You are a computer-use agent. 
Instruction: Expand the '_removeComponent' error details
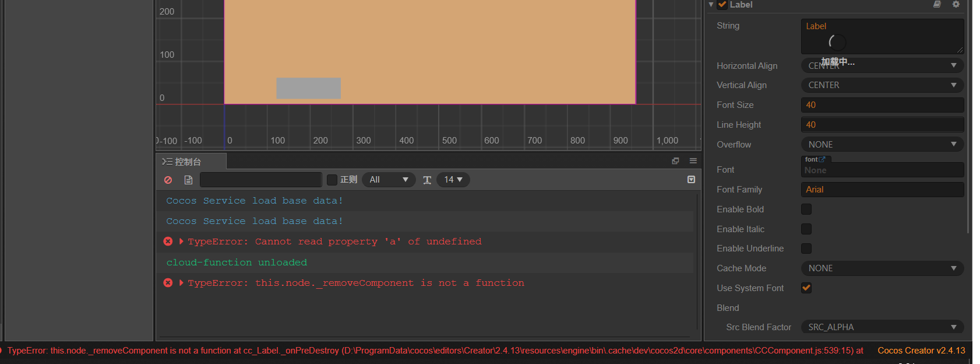[181, 283]
